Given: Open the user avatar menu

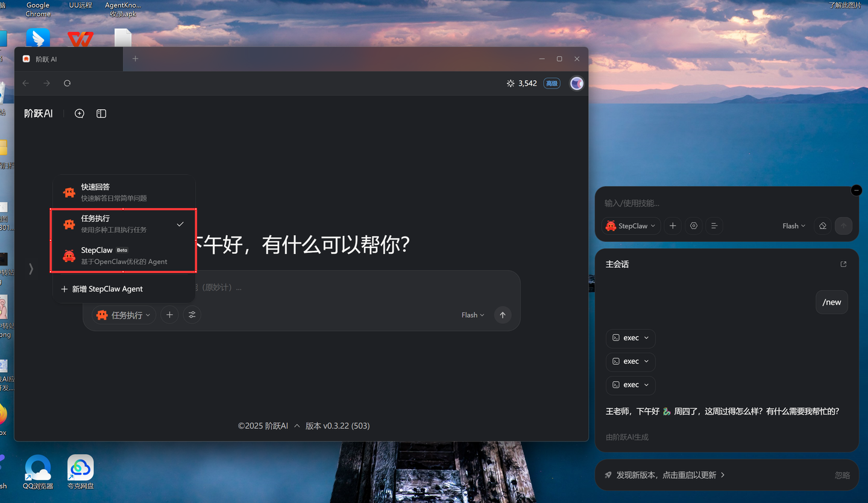Looking at the screenshot, I should tap(577, 83).
